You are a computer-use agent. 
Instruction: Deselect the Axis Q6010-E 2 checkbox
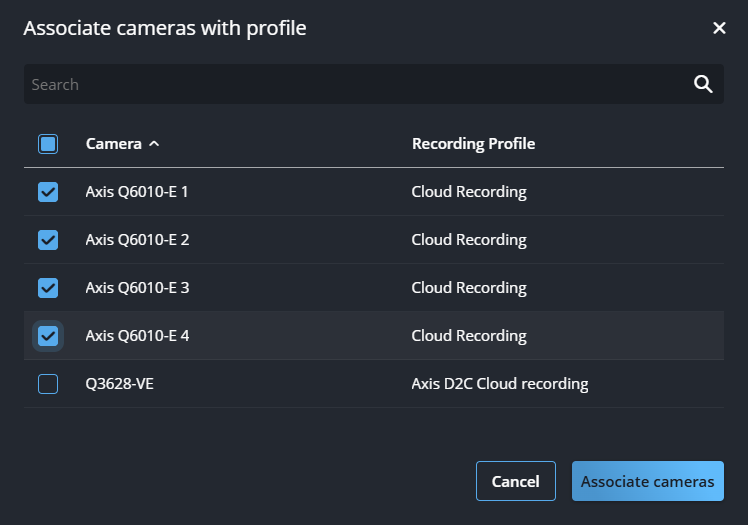48,240
